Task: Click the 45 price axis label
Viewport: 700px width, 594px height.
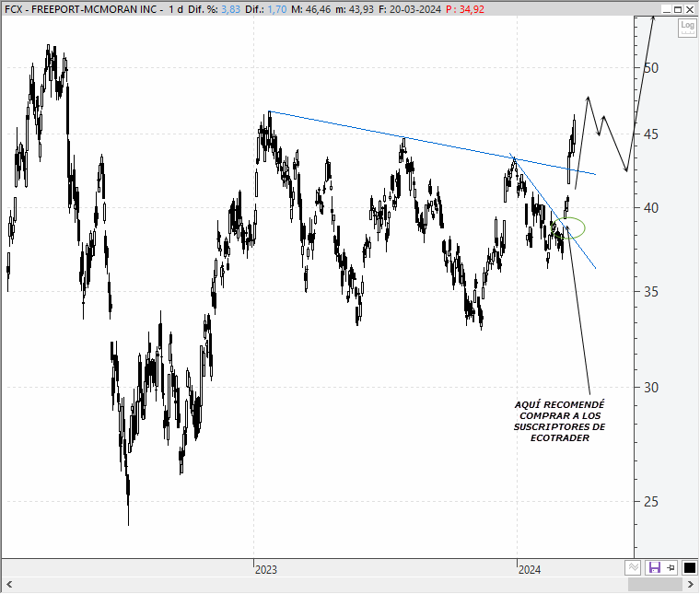Action: click(x=651, y=134)
